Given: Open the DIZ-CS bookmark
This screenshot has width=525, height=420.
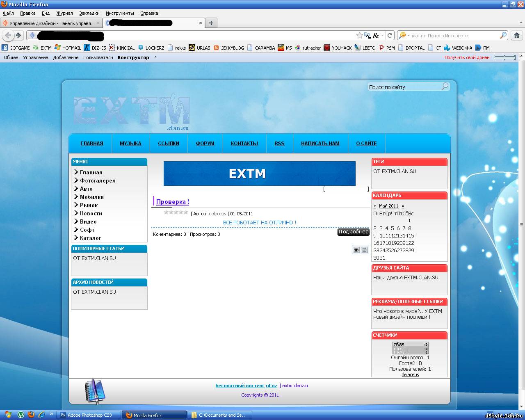Looking at the screenshot, I should click(95, 48).
